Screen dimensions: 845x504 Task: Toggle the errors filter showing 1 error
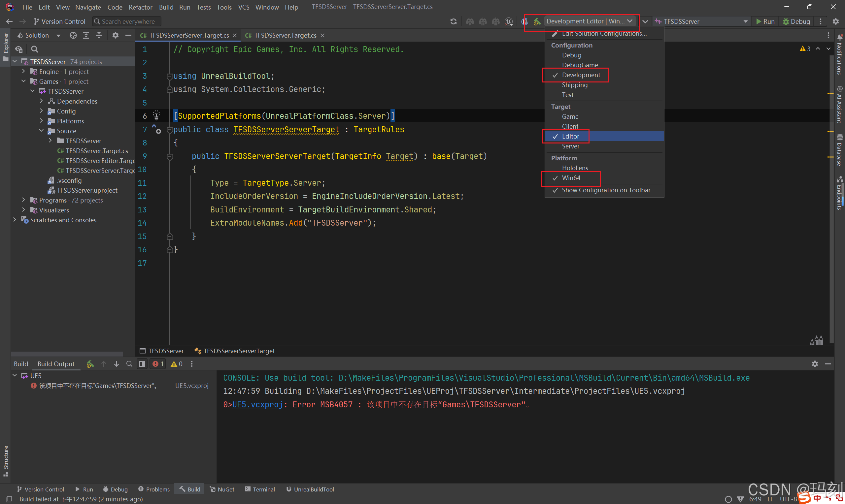158,364
